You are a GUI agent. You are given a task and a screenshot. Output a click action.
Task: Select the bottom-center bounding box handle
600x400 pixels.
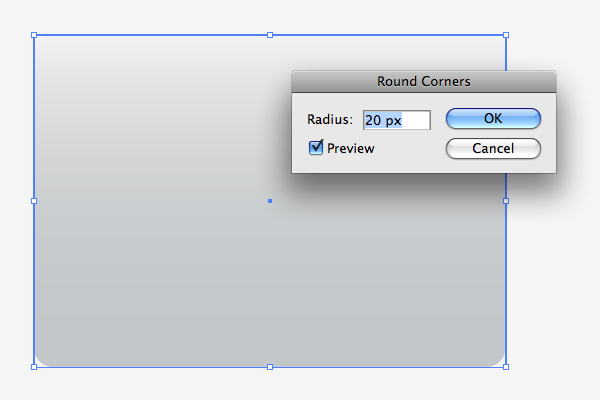click(x=270, y=367)
